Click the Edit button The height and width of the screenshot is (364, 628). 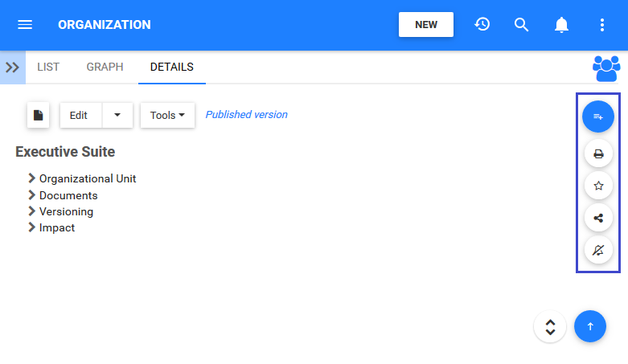[80, 115]
